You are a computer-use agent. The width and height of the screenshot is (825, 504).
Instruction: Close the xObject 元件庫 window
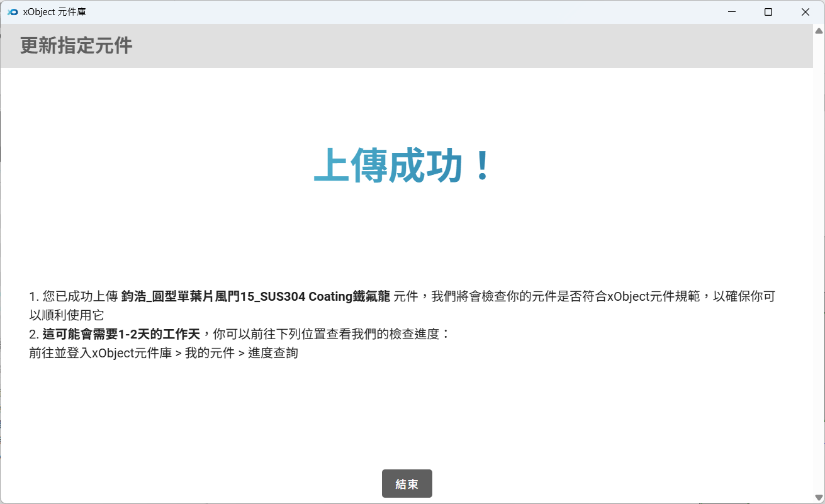coord(805,12)
